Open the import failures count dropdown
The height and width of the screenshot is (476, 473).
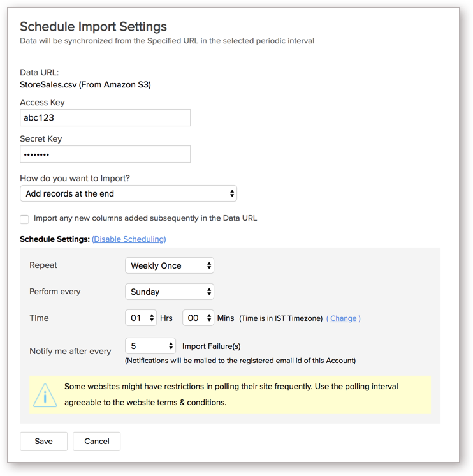point(150,346)
